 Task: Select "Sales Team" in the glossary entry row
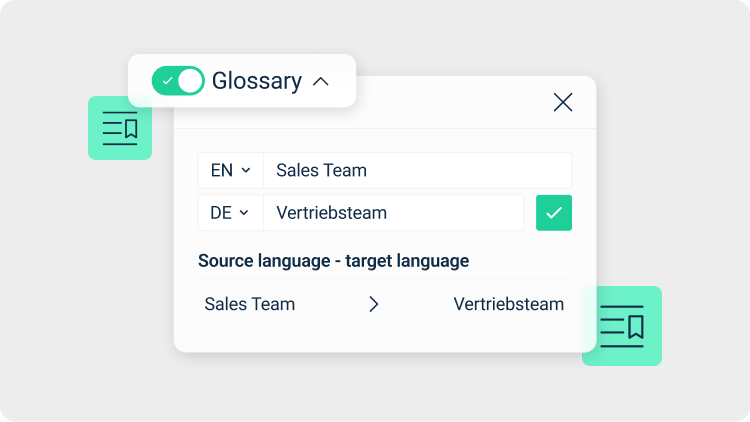pos(250,304)
